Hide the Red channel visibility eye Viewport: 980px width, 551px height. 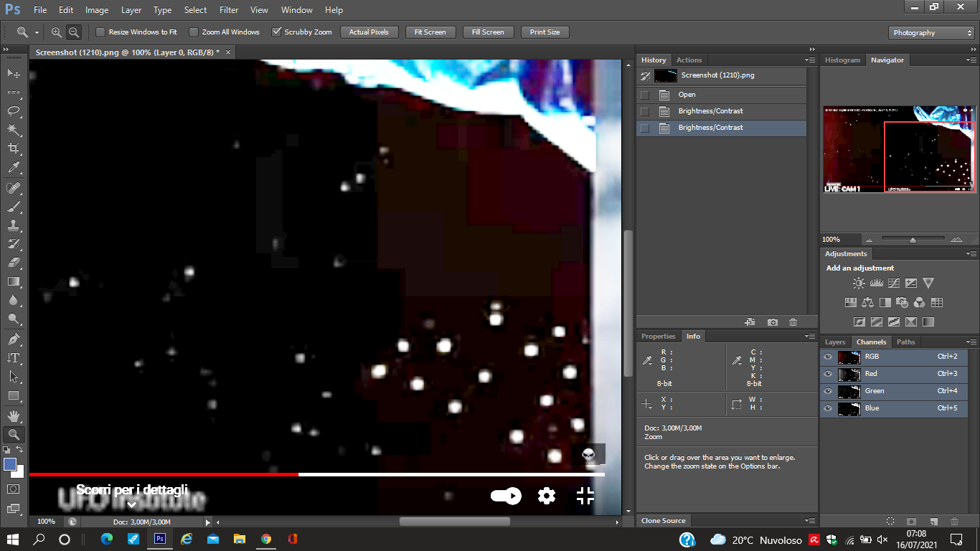tap(828, 374)
